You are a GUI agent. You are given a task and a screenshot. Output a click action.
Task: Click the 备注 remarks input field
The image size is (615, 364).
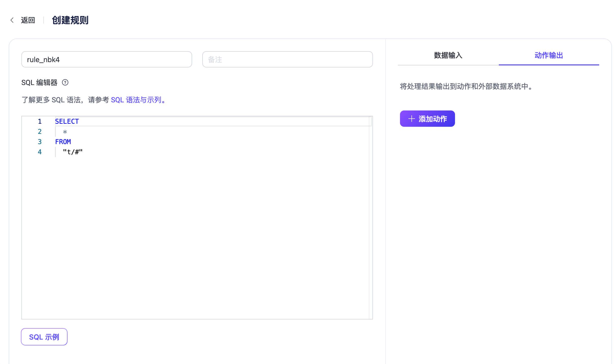(287, 59)
